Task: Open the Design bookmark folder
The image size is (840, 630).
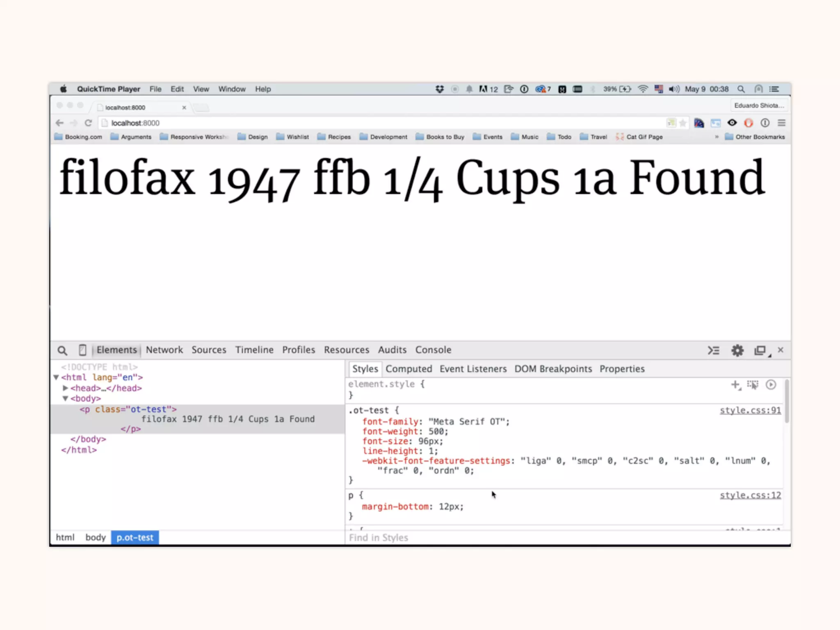Action: click(253, 137)
